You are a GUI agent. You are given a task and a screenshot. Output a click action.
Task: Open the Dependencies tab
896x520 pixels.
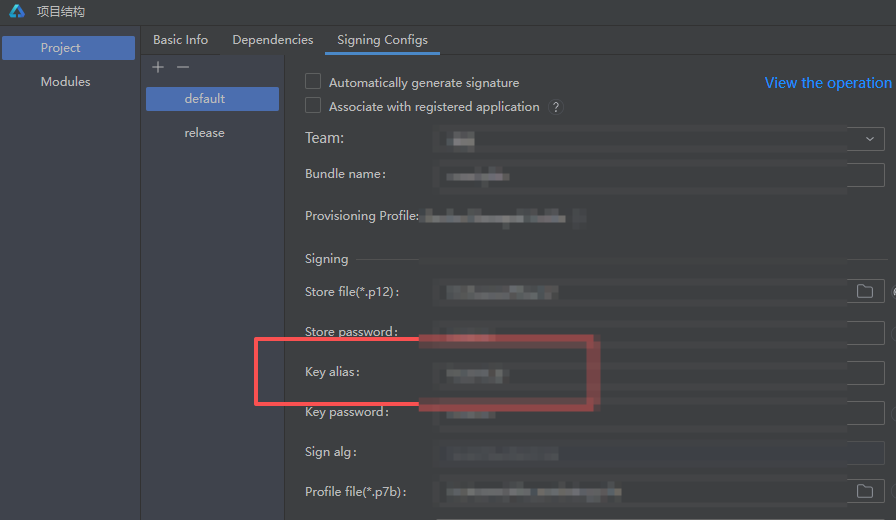(272, 40)
